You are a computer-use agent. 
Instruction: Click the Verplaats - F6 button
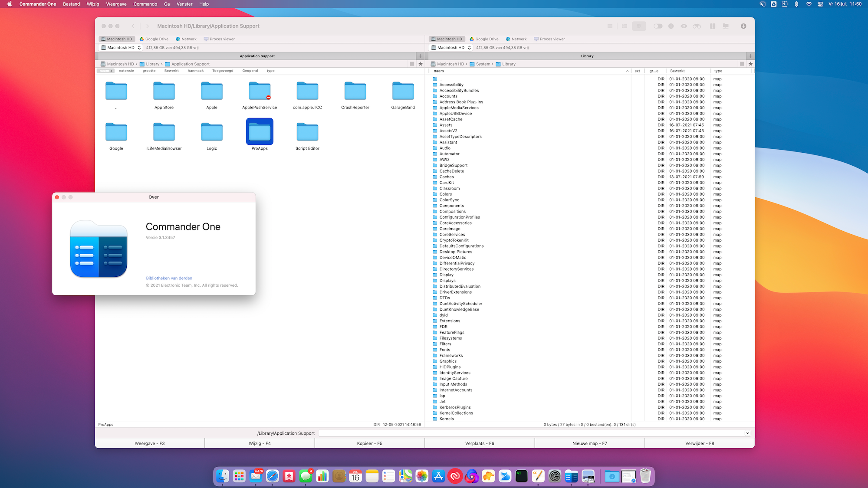480,443
